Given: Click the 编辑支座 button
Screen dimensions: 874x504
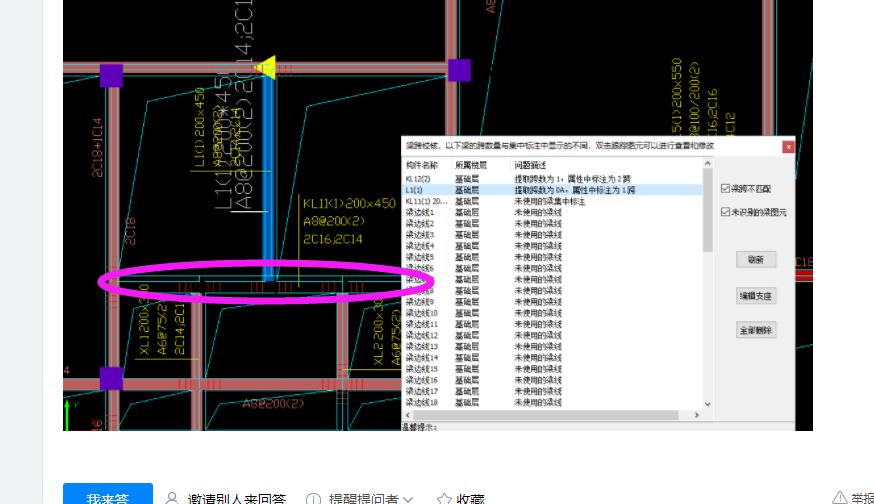Looking at the screenshot, I should pos(756,295).
